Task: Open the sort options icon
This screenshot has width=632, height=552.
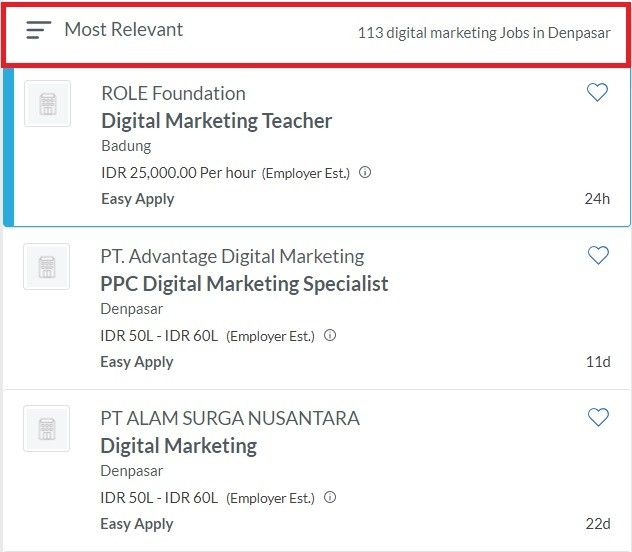Action: [x=39, y=30]
